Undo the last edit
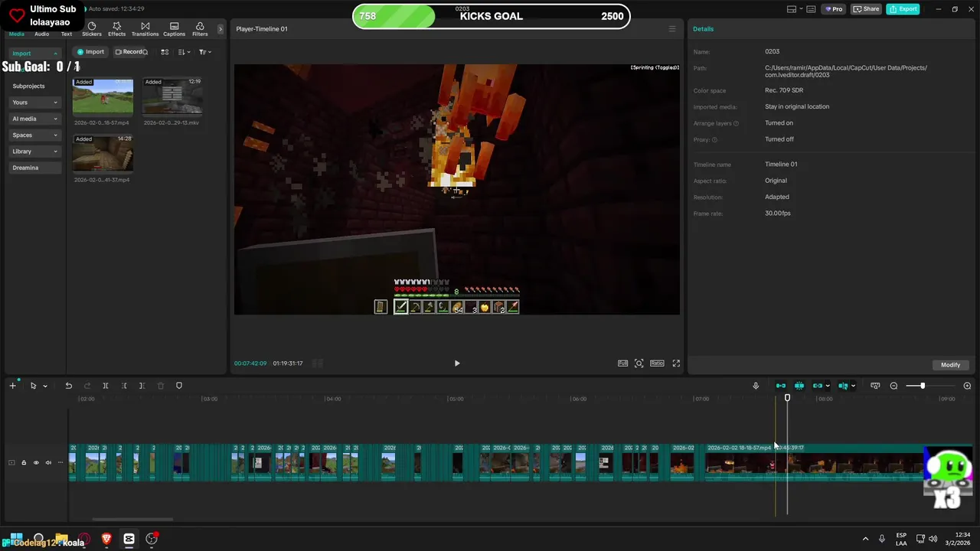The width and height of the screenshot is (980, 551). pyautogui.click(x=69, y=386)
